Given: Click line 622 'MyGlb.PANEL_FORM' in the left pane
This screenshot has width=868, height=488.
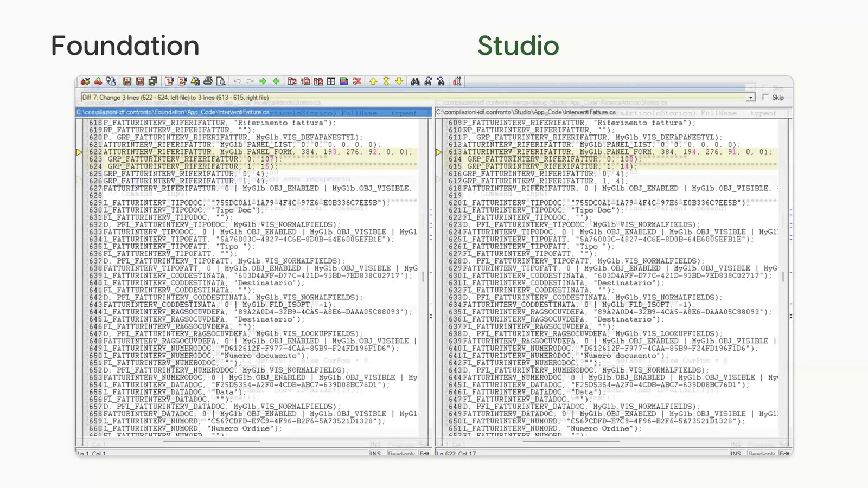Looking at the screenshot, I should coord(256,152).
